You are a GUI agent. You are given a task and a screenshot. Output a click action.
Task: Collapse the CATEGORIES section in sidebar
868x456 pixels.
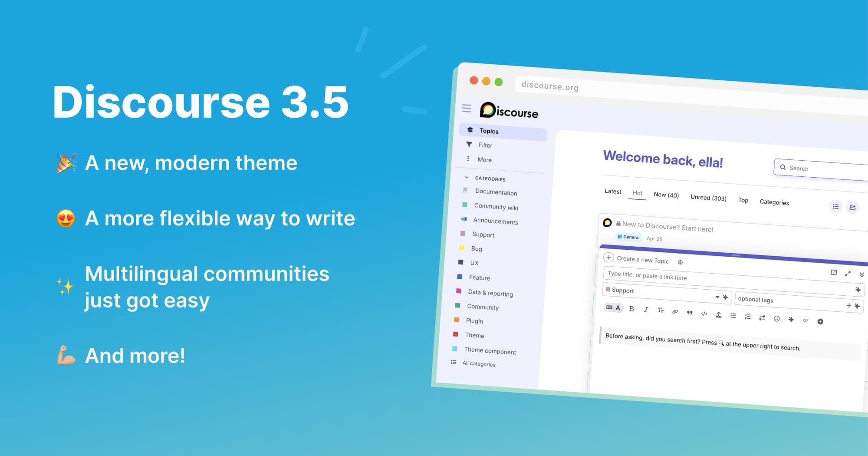pos(467,177)
